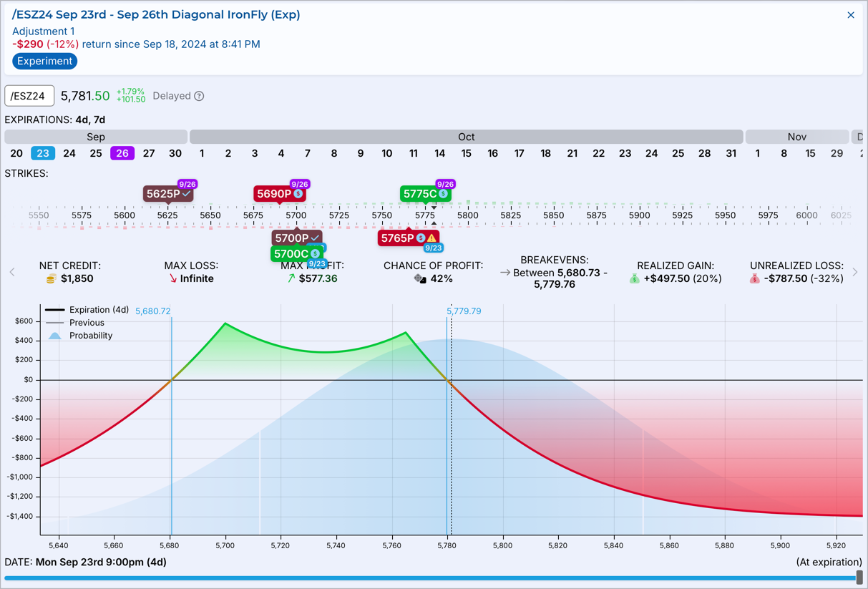Click the Sep month header
This screenshot has height=589, width=868.
click(96, 137)
